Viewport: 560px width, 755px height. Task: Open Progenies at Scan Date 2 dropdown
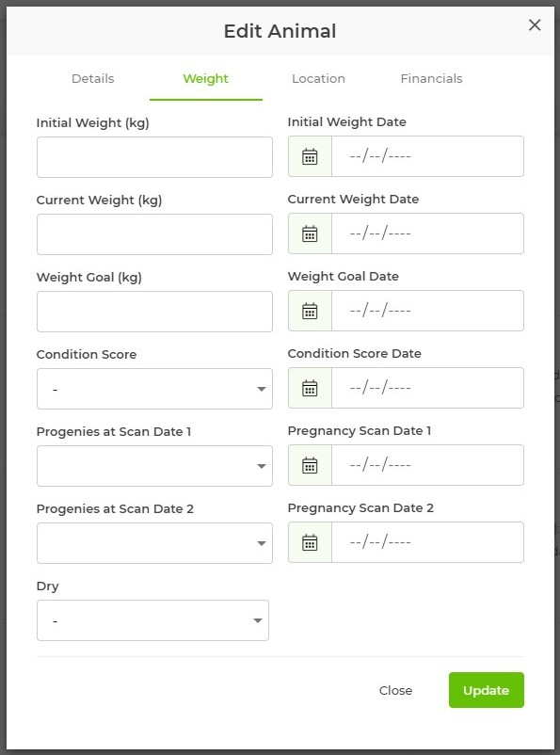pyautogui.click(x=154, y=543)
